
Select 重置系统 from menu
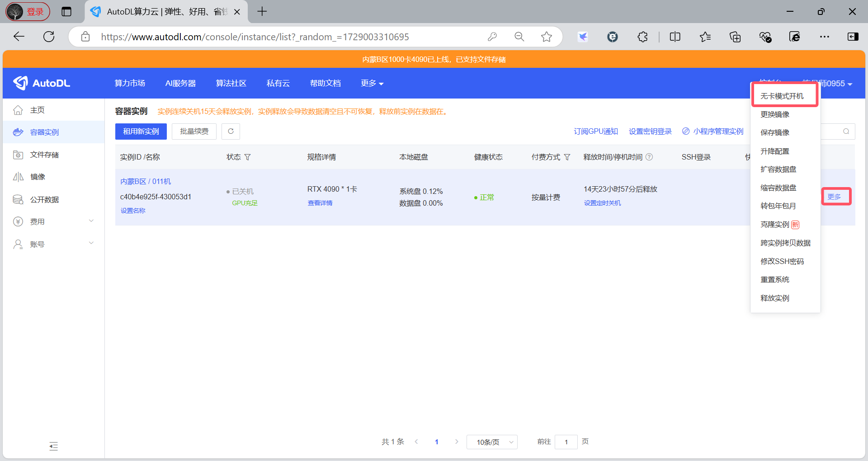(x=775, y=279)
